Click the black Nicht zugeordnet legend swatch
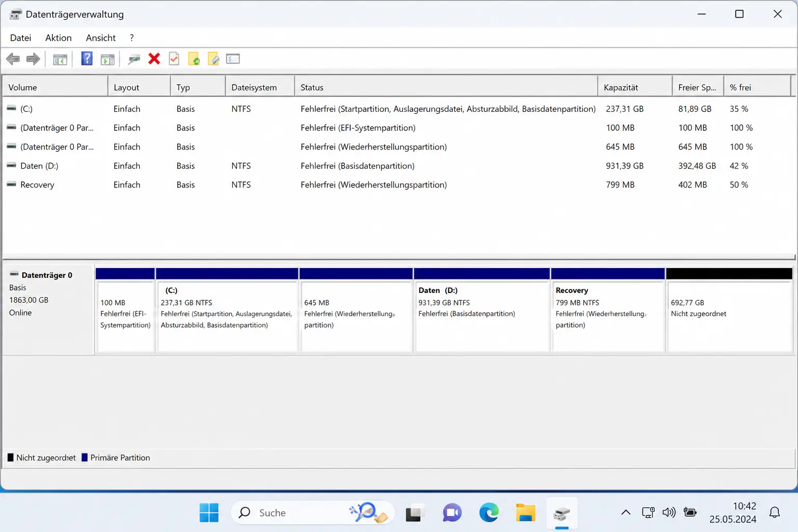The height and width of the screenshot is (532, 798). click(10, 458)
